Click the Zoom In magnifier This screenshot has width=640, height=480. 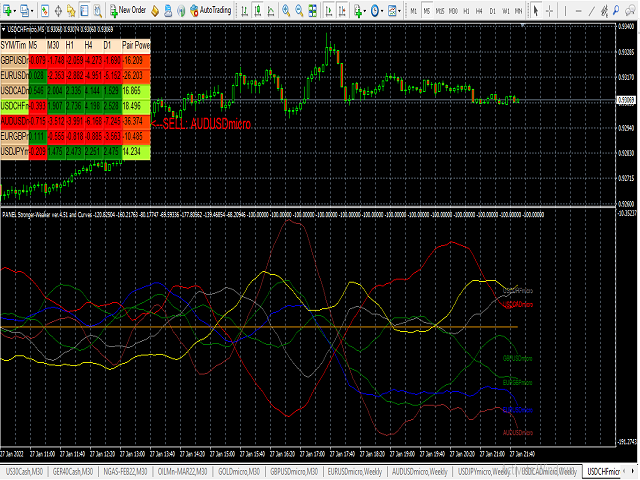click(x=286, y=11)
